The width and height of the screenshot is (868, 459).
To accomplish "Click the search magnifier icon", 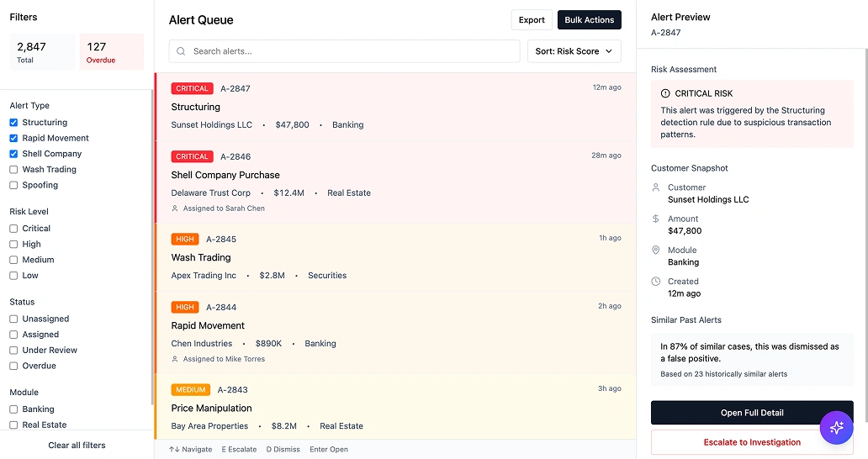I will point(181,51).
